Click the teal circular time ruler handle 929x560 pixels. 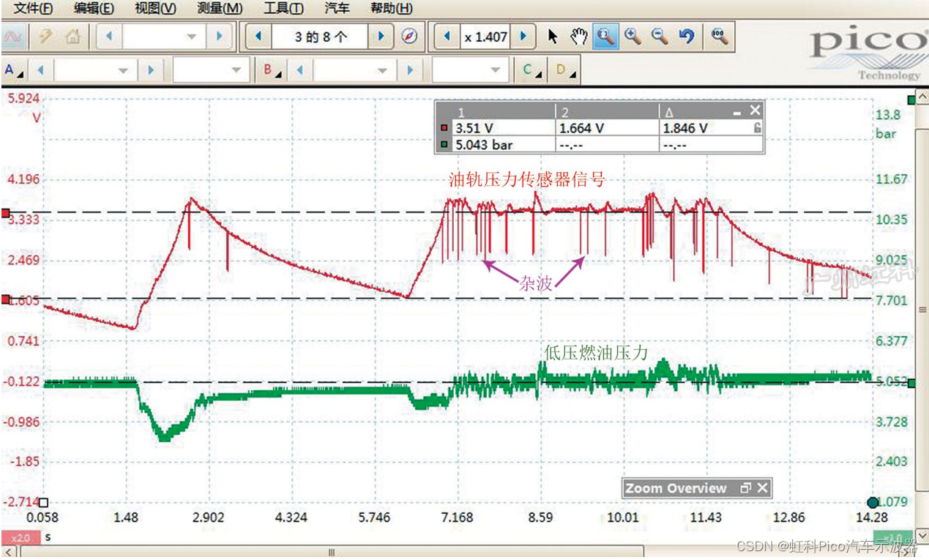872,502
